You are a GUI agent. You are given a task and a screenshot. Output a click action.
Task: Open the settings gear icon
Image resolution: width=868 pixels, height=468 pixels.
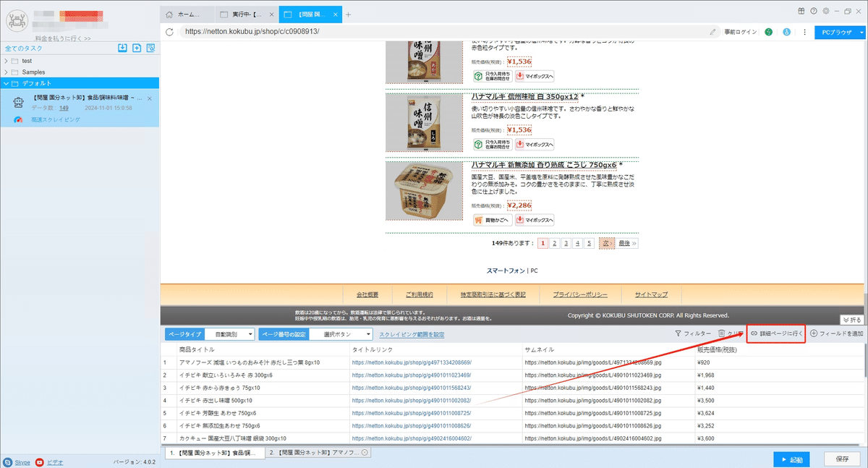point(825,11)
